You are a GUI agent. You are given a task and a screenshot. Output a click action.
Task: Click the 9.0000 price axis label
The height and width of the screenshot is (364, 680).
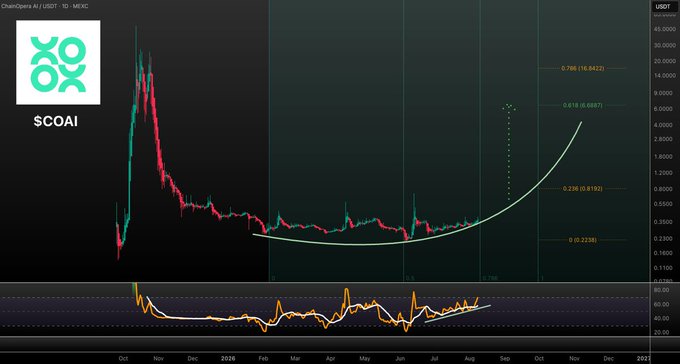click(x=665, y=93)
